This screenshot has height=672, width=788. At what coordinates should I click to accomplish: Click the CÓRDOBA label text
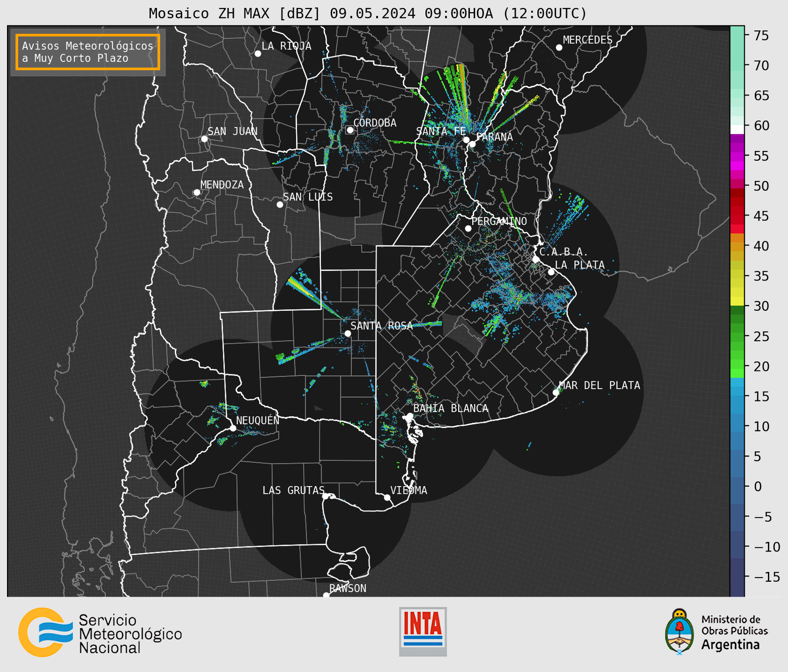(x=375, y=122)
